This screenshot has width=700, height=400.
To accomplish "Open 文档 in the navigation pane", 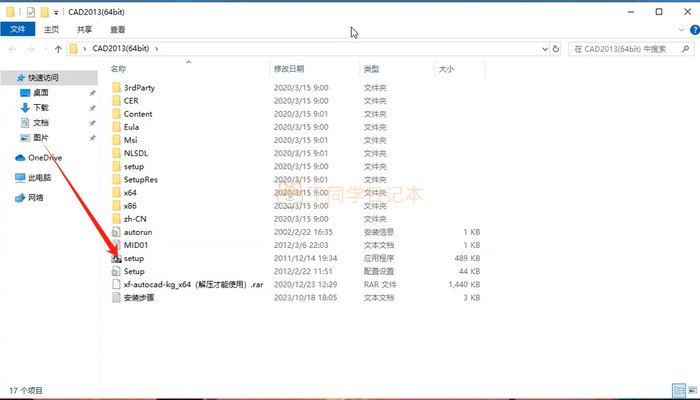I will coord(41,122).
